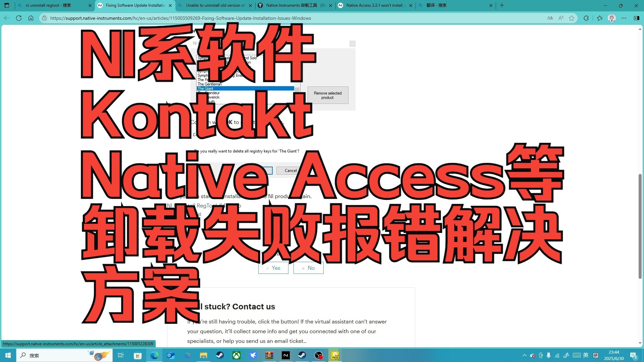Click the taskbar 搜索 search box

click(64, 355)
